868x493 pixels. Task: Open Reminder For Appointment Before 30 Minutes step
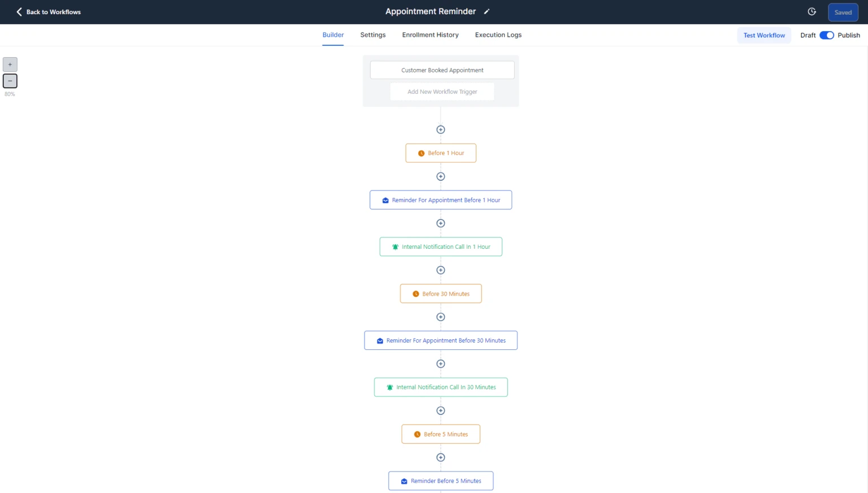tap(441, 340)
